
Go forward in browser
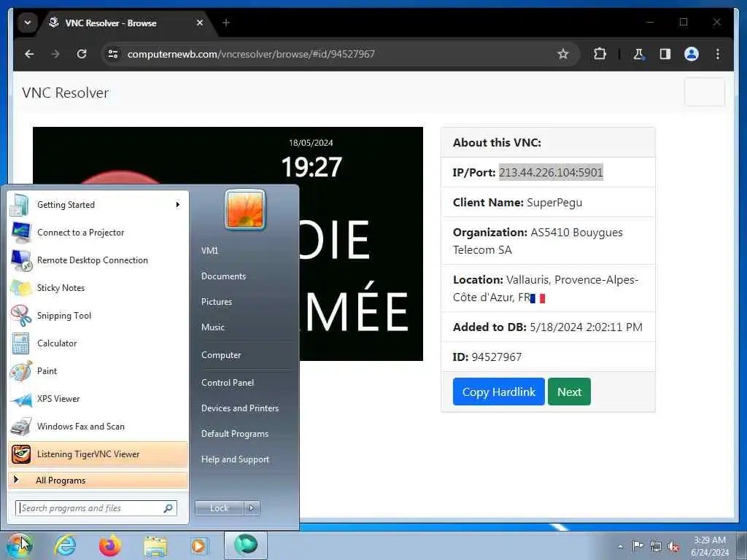(x=55, y=54)
